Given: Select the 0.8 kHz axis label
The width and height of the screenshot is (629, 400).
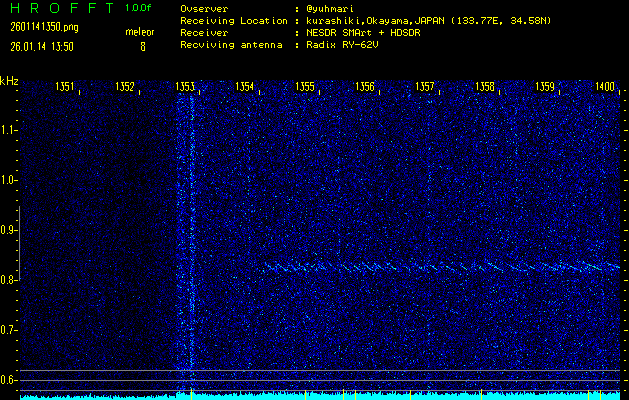Looking at the screenshot, I should [x=9, y=280].
